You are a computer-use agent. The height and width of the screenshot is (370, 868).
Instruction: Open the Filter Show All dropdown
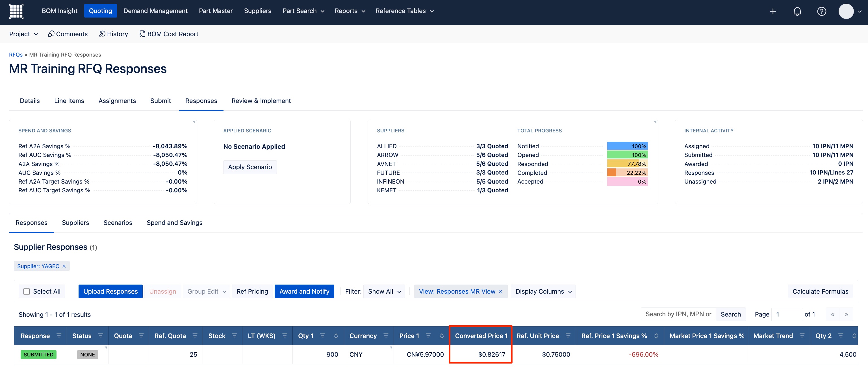[384, 291]
